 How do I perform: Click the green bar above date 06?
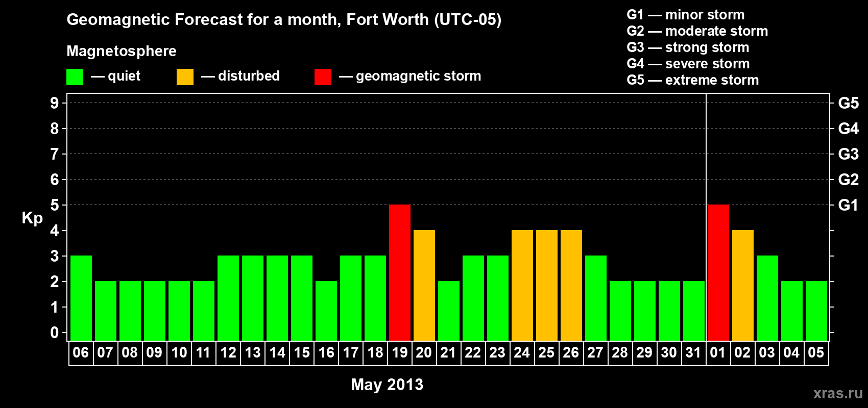[81, 298]
